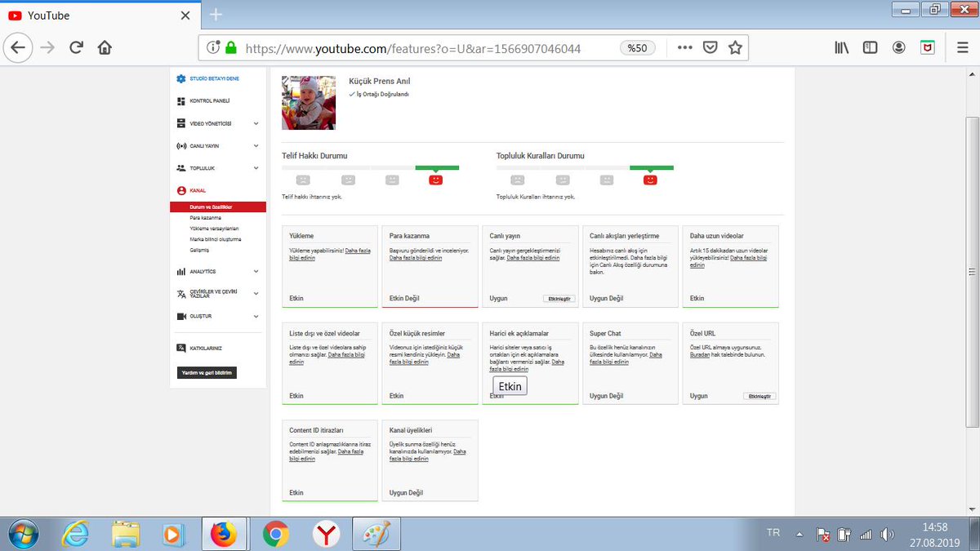Save page to Pocket icon

[x=710, y=48]
